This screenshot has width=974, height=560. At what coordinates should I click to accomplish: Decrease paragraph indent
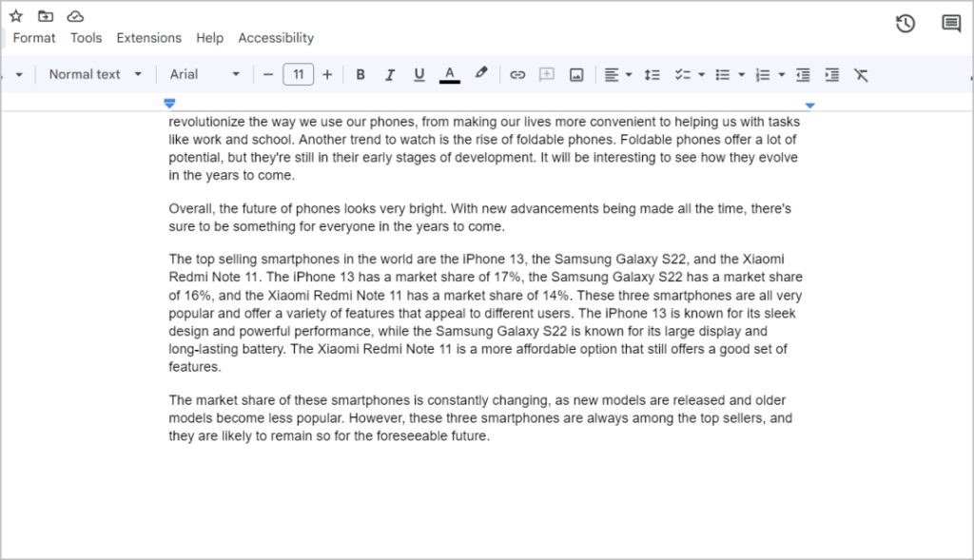pyautogui.click(x=803, y=74)
